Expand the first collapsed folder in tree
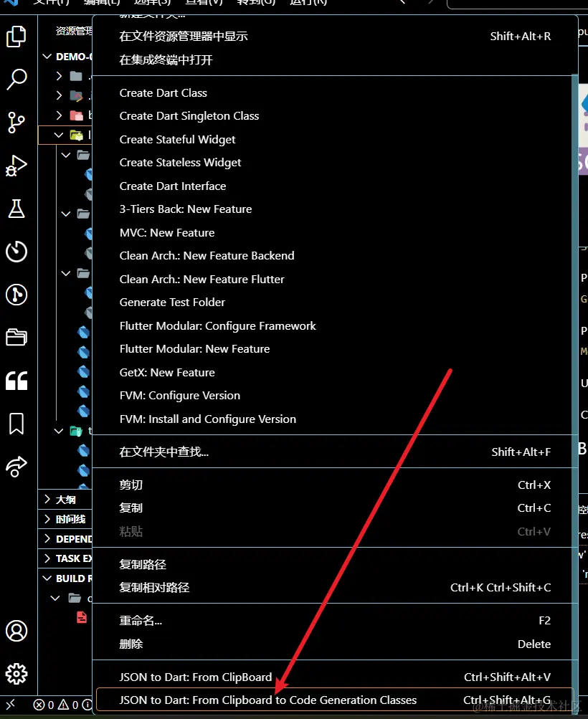 [59, 76]
